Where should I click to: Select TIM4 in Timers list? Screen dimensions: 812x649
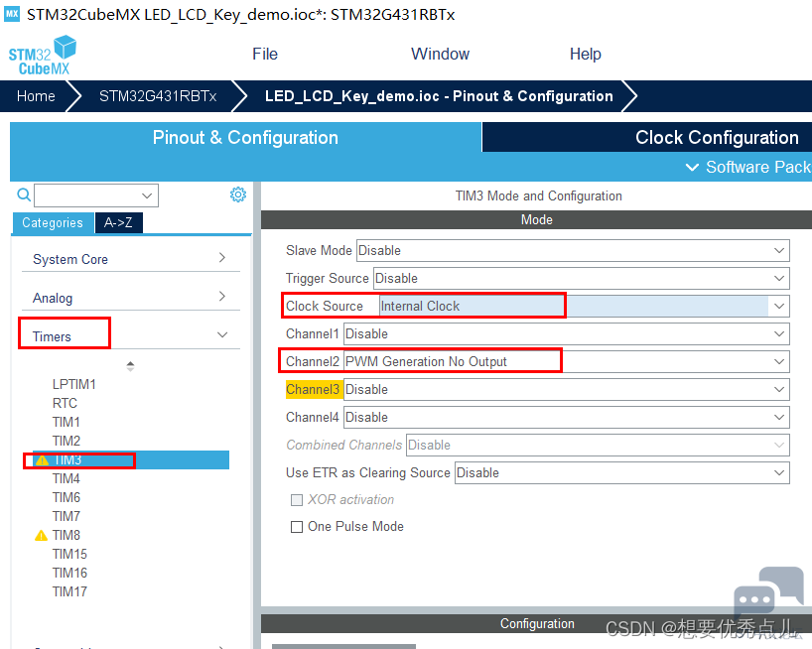pos(67,478)
